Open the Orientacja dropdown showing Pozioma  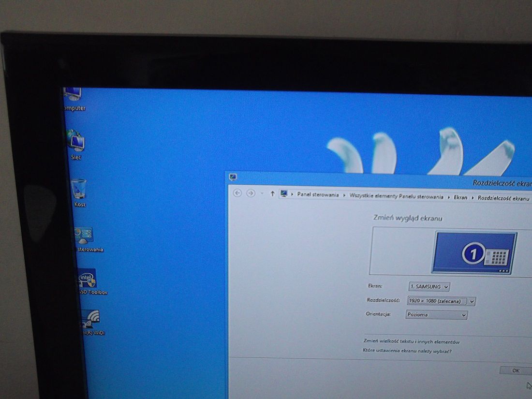coord(437,315)
